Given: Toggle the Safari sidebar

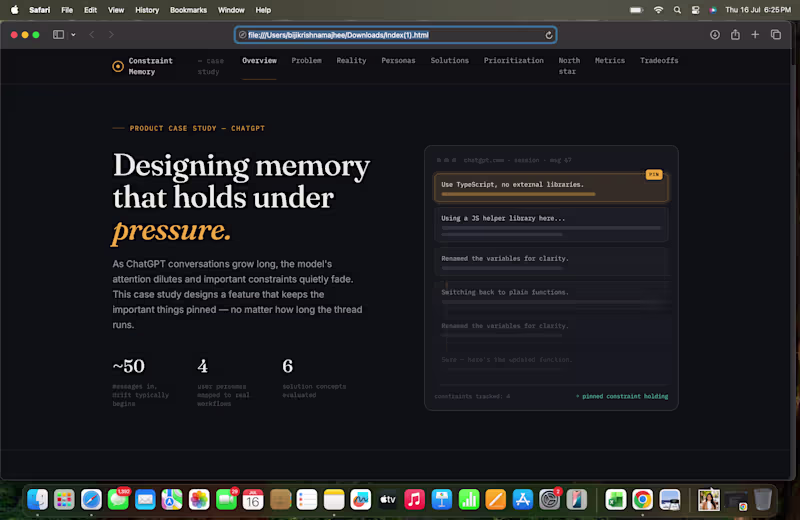Looking at the screenshot, I should pos(58,35).
